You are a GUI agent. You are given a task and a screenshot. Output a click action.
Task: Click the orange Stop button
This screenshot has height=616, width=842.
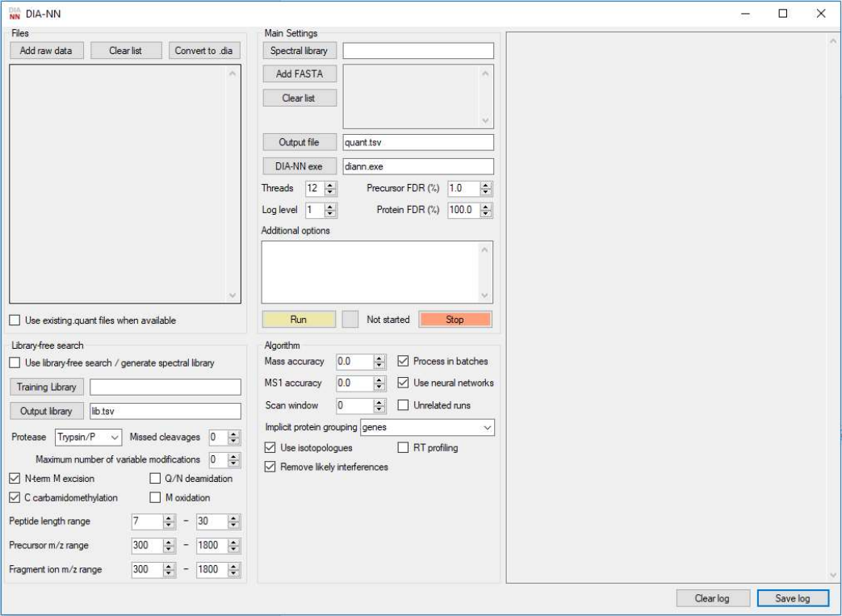click(x=455, y=320)
